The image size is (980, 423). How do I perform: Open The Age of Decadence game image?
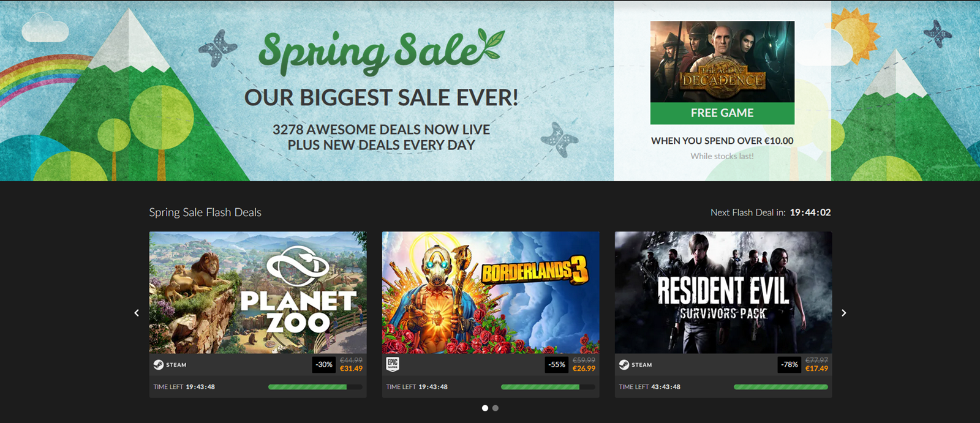coord(722,62)
